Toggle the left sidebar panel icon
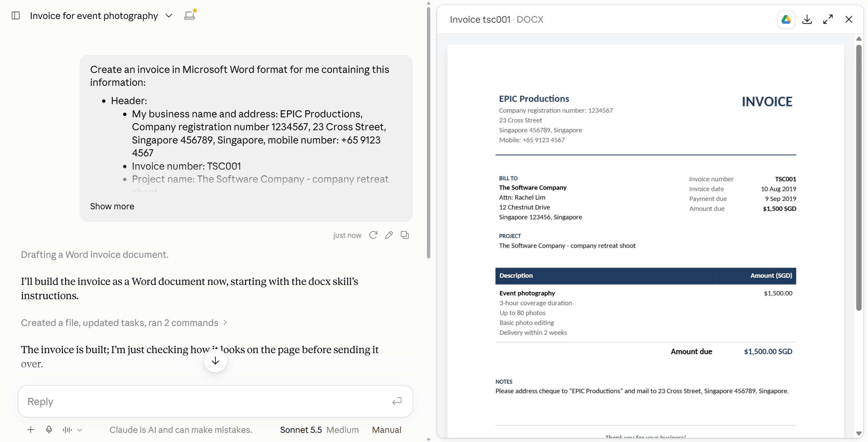 (16, 16)
